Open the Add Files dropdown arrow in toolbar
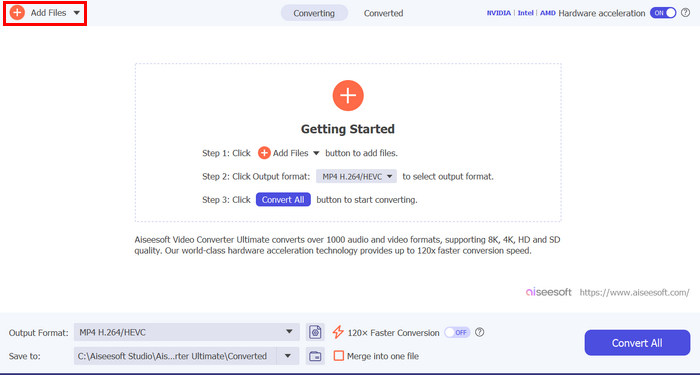The image size is (700, 375). (77, 13)
